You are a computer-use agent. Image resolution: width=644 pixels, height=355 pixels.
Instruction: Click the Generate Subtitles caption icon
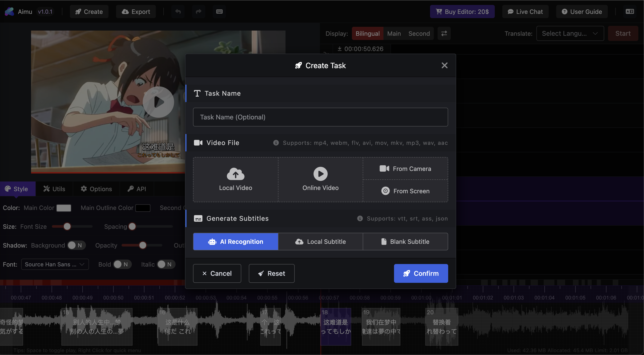198,218
